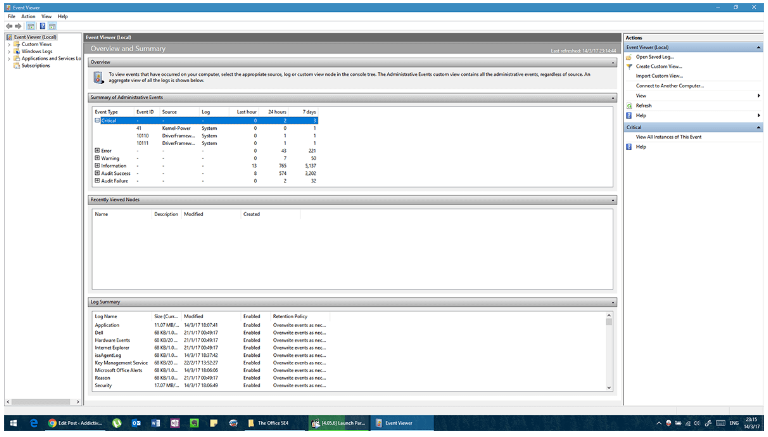The image size is (768, 437).
Task: Switch to the Chrome Edit Post window
Action: pyautogui.click(x=75, y=423)
